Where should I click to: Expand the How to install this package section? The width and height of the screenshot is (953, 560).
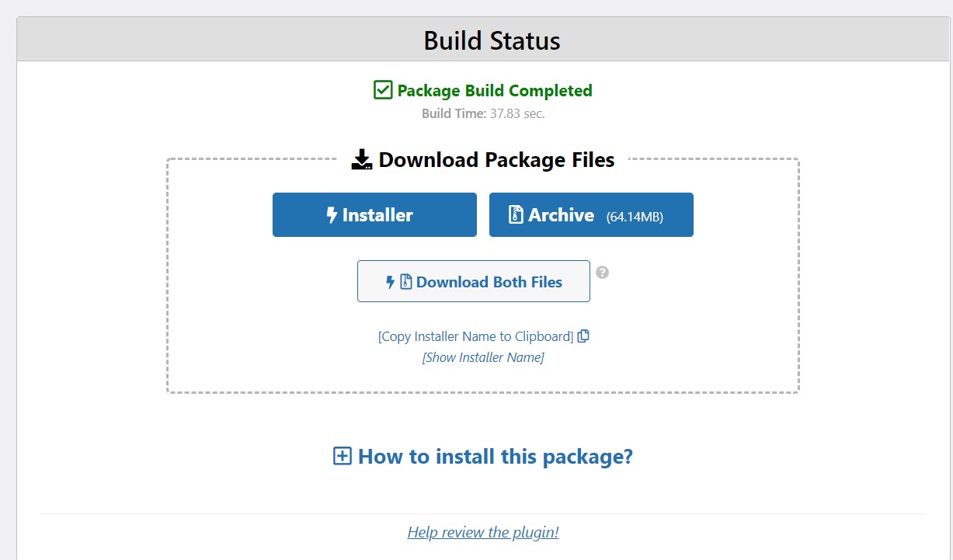495,456
